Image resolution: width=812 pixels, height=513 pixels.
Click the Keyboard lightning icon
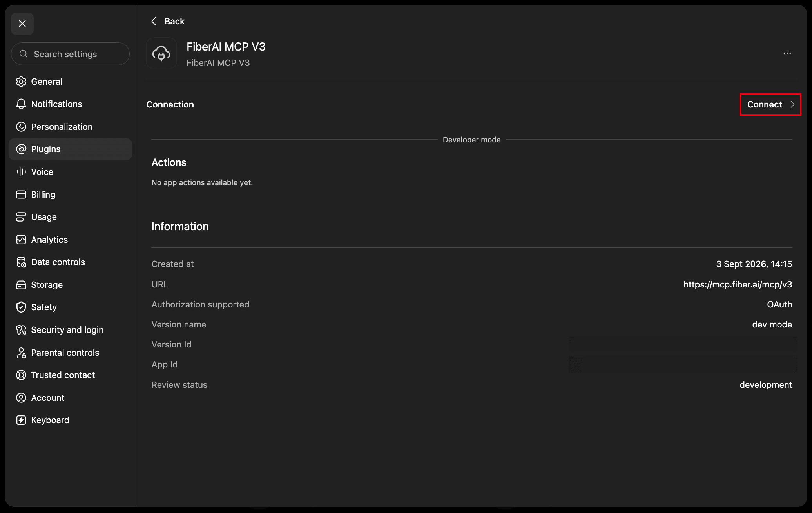point(21,420)
